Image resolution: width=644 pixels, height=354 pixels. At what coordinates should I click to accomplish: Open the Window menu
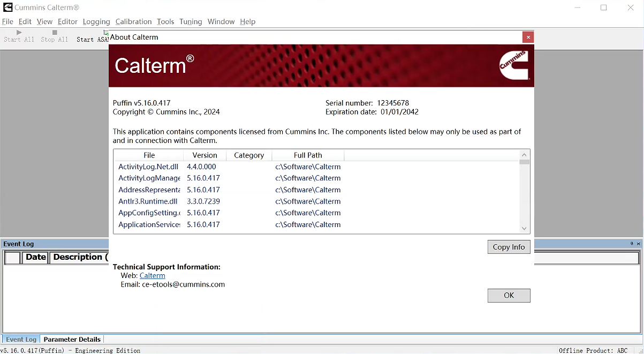coord(221,21)
